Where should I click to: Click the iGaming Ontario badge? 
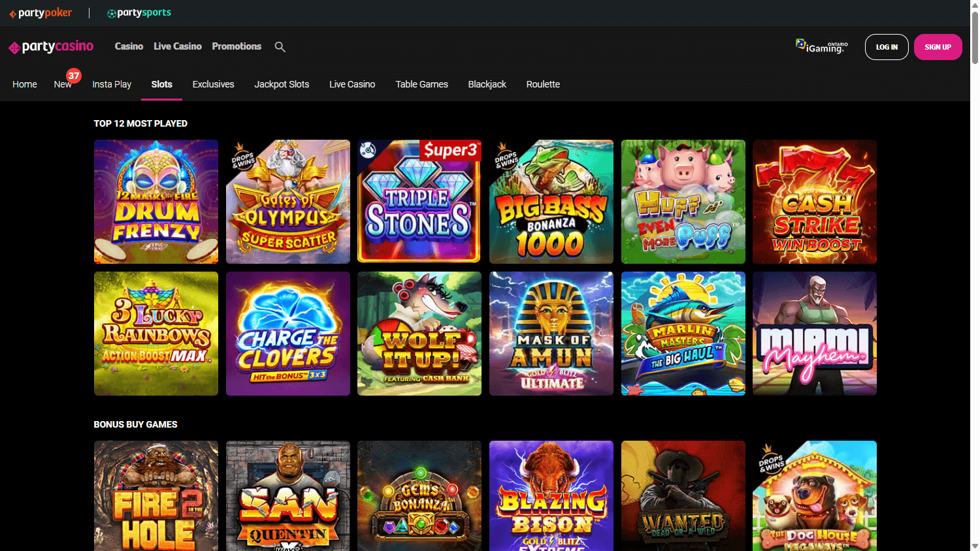click(x=821, y=46)
